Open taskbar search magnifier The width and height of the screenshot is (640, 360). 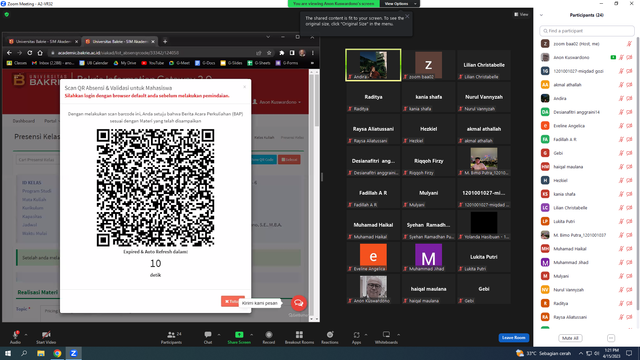pyautogui.click(x=24, y=353)
